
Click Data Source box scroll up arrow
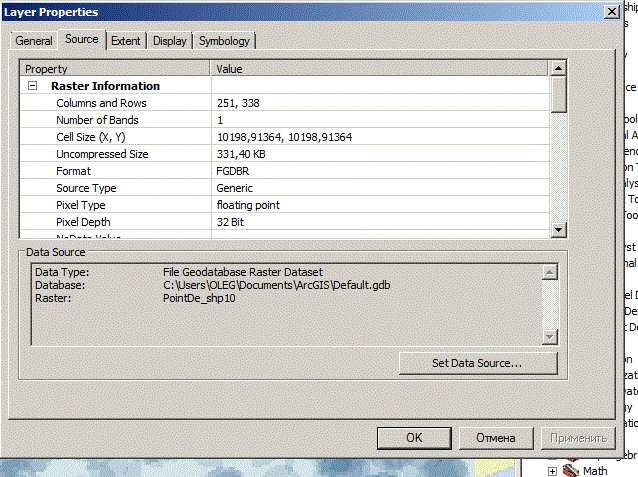[x=550, y=272]
